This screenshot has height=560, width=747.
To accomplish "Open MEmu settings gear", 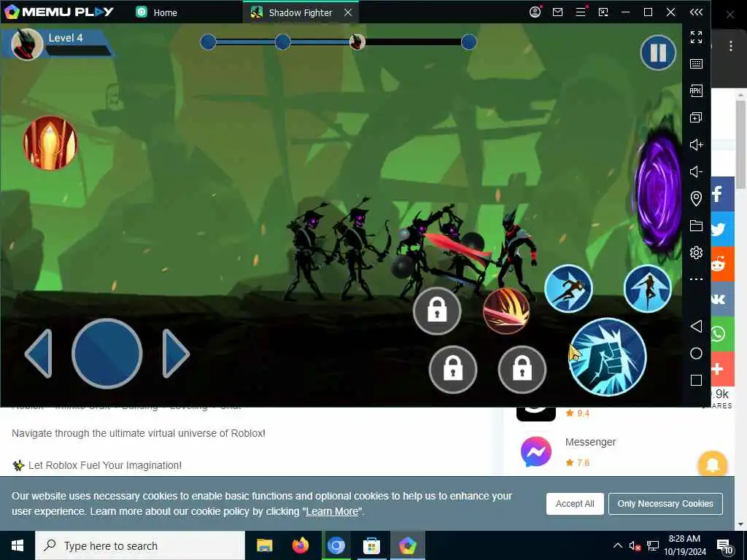I will click(x=696, y=252).
